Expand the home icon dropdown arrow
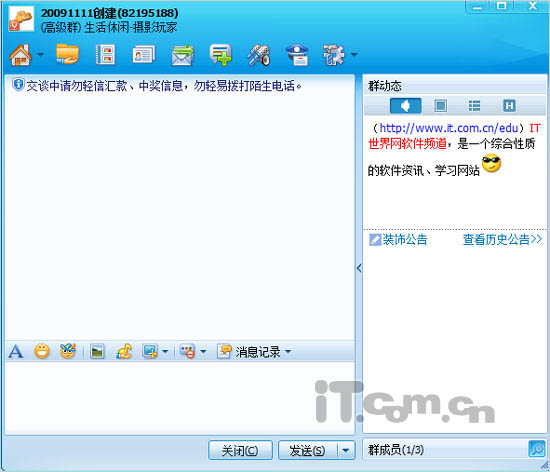The height and width of the screenshot is (472, 550). tap(40, 55)
